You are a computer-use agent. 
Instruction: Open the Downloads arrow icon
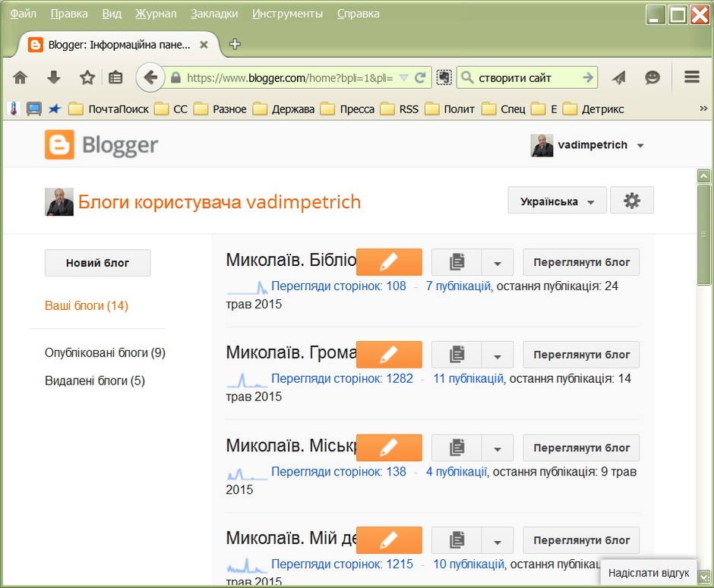54,78
